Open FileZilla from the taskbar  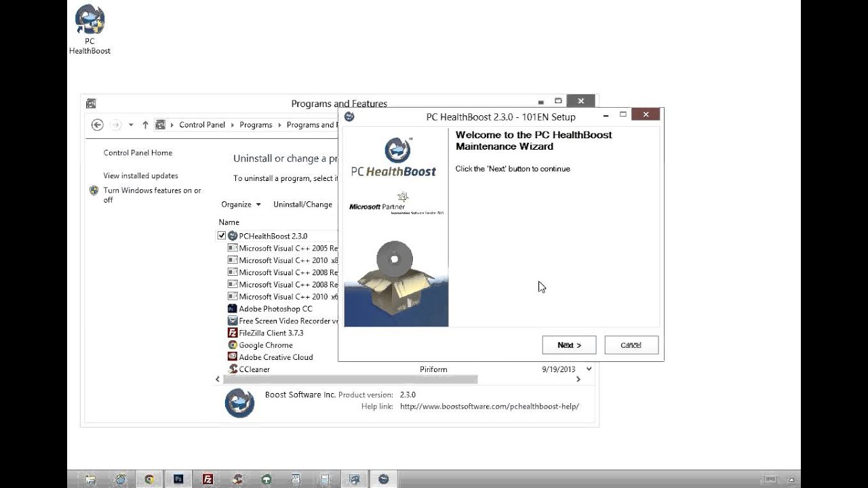[x=208, y=479]
